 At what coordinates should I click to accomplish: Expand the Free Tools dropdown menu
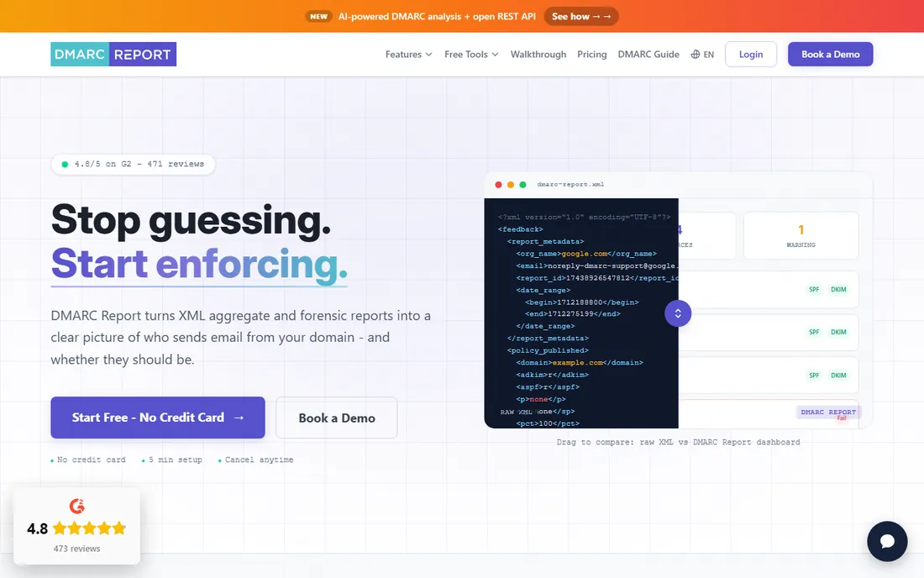(x=471, y=55)
